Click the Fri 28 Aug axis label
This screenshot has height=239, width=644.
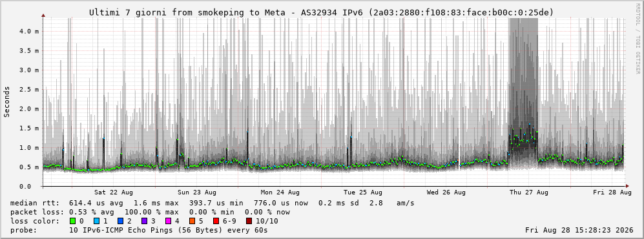(x=612, y=192)
